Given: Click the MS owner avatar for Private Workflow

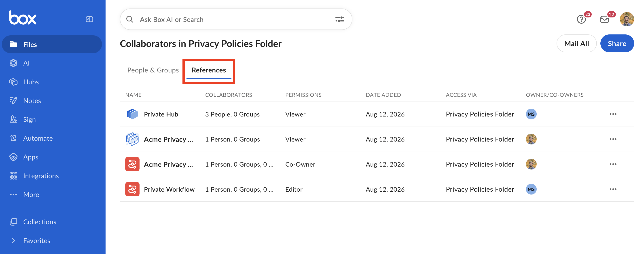Looking at the screenshot, I should click(531, 189).
